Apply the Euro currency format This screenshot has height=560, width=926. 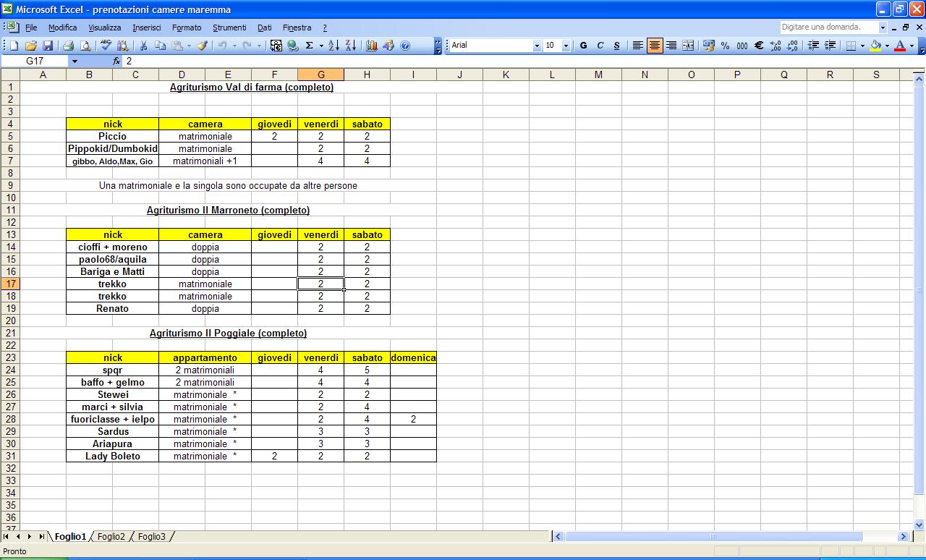click(759, 46)
